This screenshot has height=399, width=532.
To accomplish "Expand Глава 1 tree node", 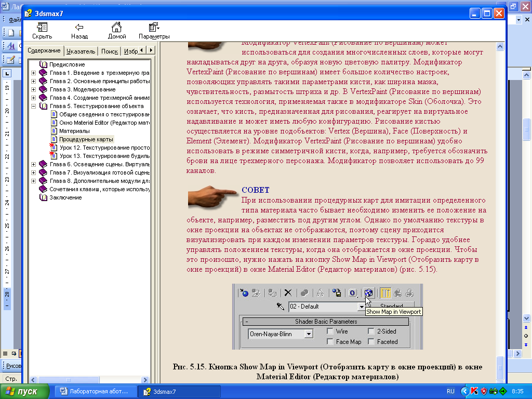I will (34, 73).
